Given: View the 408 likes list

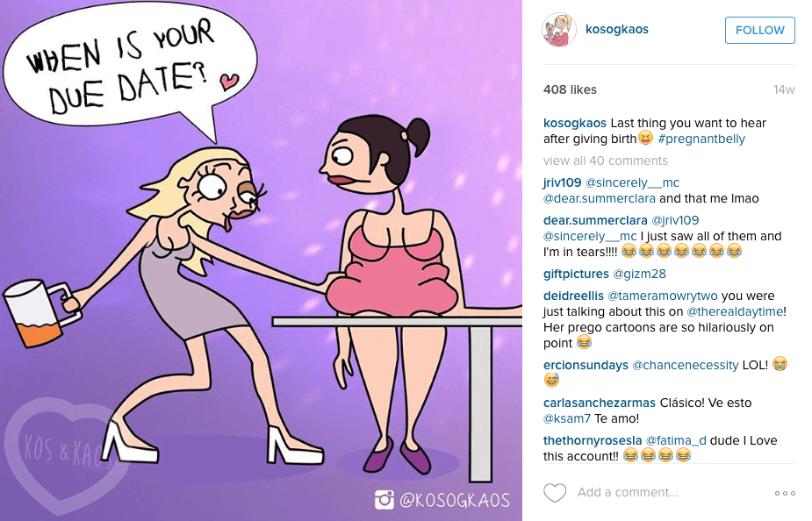Looking at the screenshot, I should point(570,89).
